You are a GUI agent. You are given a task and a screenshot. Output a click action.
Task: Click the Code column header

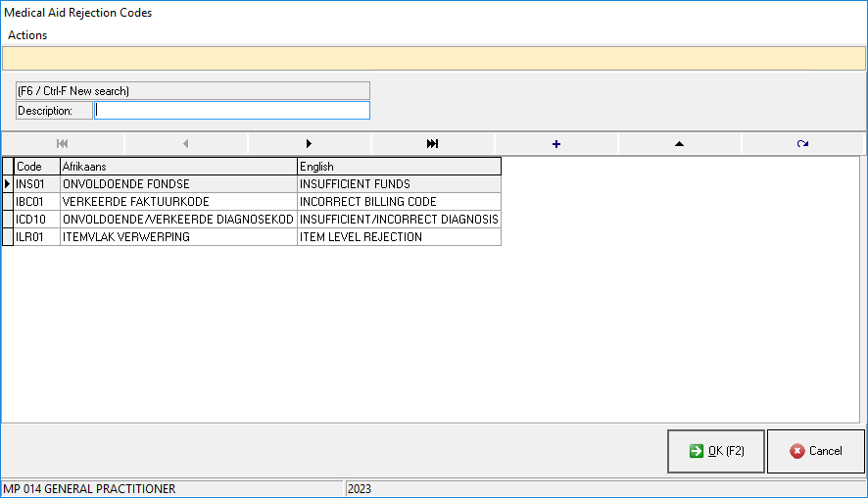36,167
